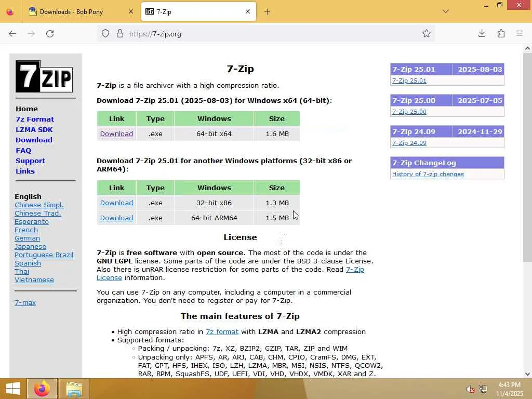
Task: Open the extensions puzzle icon
Action: point(501,33)
